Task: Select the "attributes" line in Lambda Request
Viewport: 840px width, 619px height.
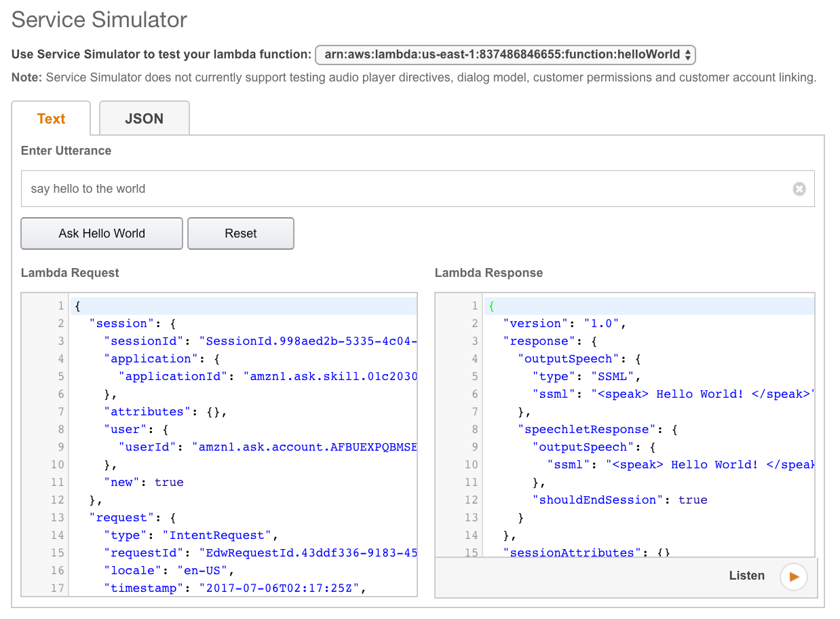Action: point(165,412)
